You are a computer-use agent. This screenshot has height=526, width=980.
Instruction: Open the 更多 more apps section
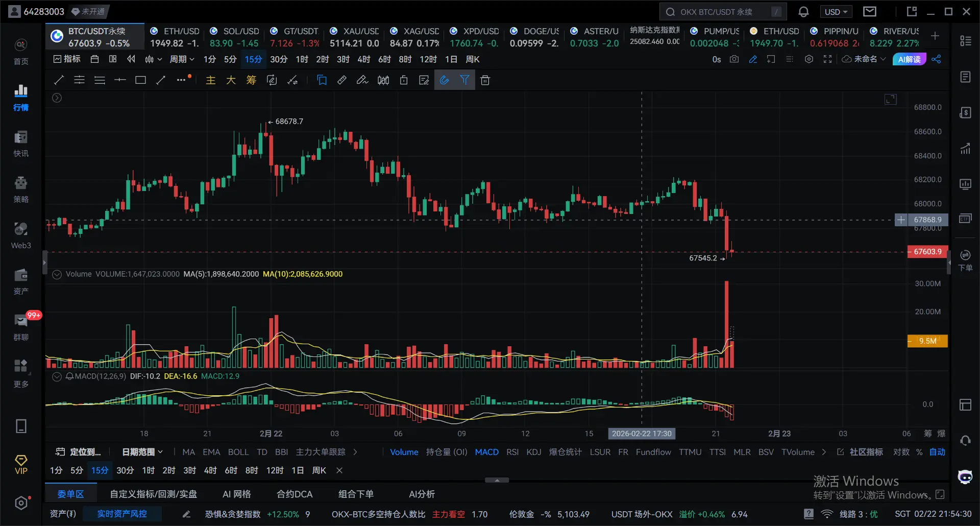coord(21,373)
